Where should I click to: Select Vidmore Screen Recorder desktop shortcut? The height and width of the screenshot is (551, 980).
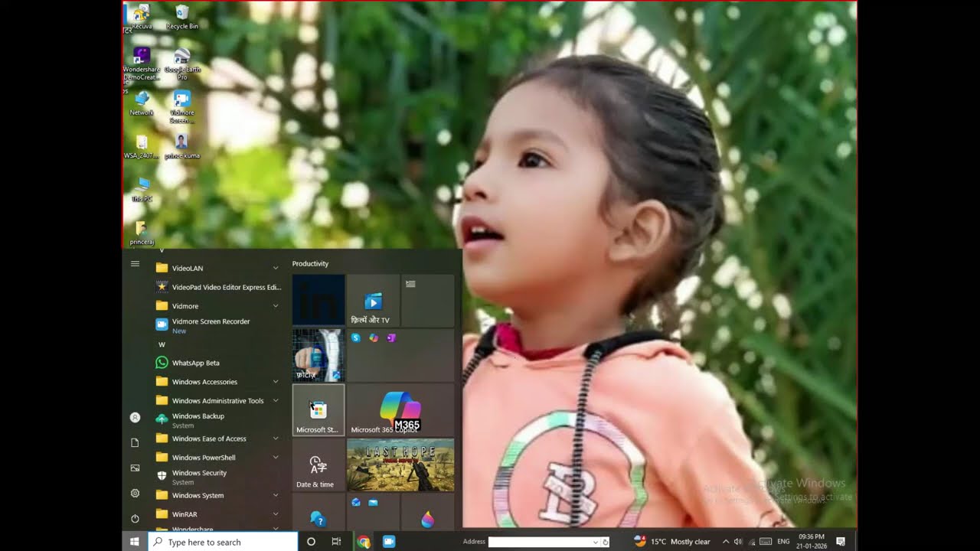[182, 107]
